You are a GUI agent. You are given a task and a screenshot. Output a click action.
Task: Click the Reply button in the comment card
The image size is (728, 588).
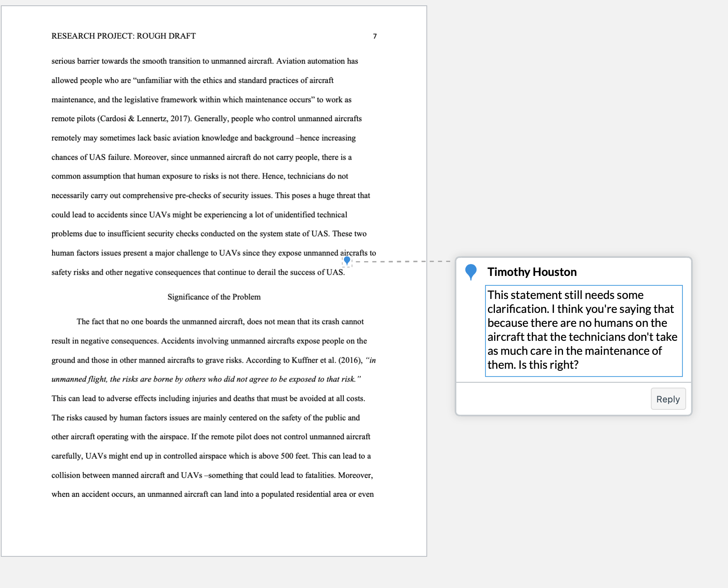point(668,399)
